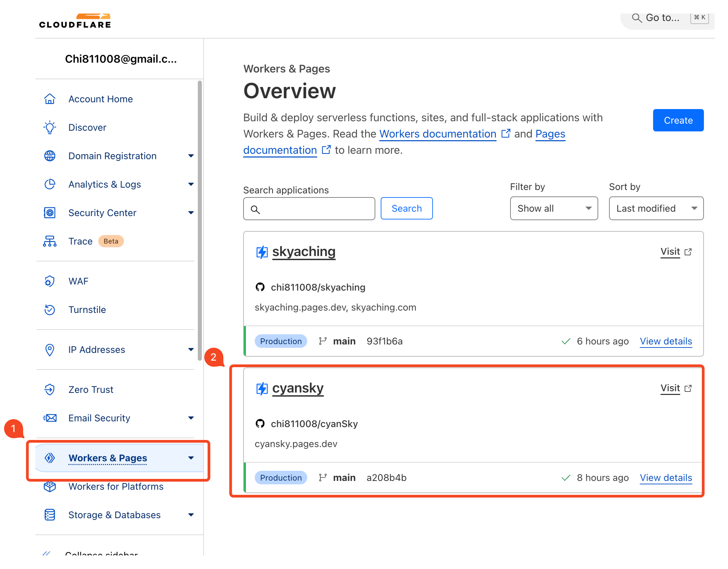
Task: Click the Security Center icon
Action: pyautogui.click(x=50, y=213)
